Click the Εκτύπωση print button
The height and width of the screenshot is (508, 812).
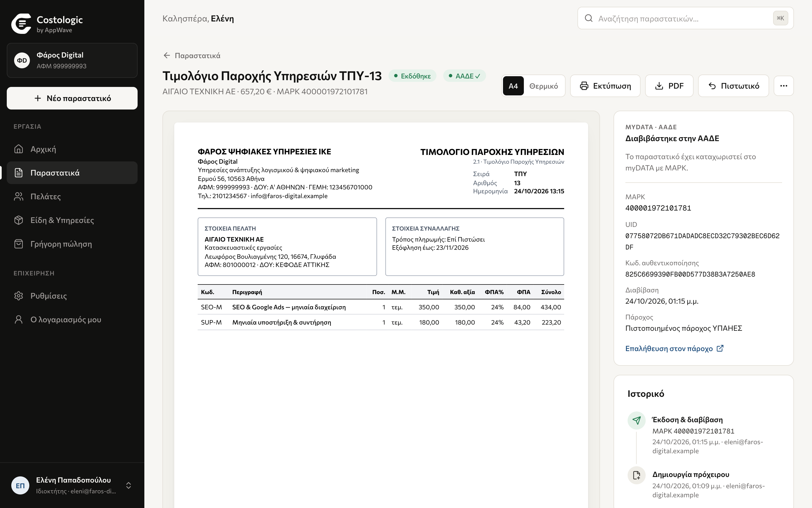click(x=605, y=86)
